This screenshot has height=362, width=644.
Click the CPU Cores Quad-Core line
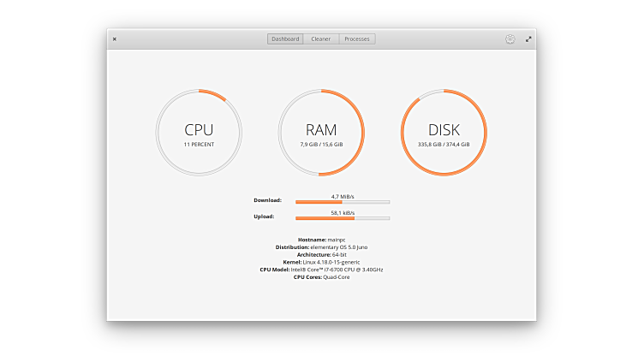click(x=321, y=277)
